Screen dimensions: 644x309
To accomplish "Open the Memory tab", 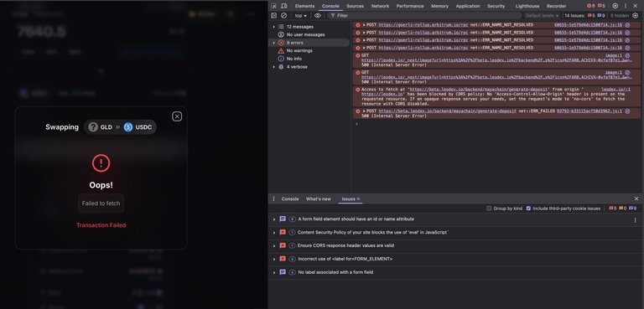I will [439, 6].
